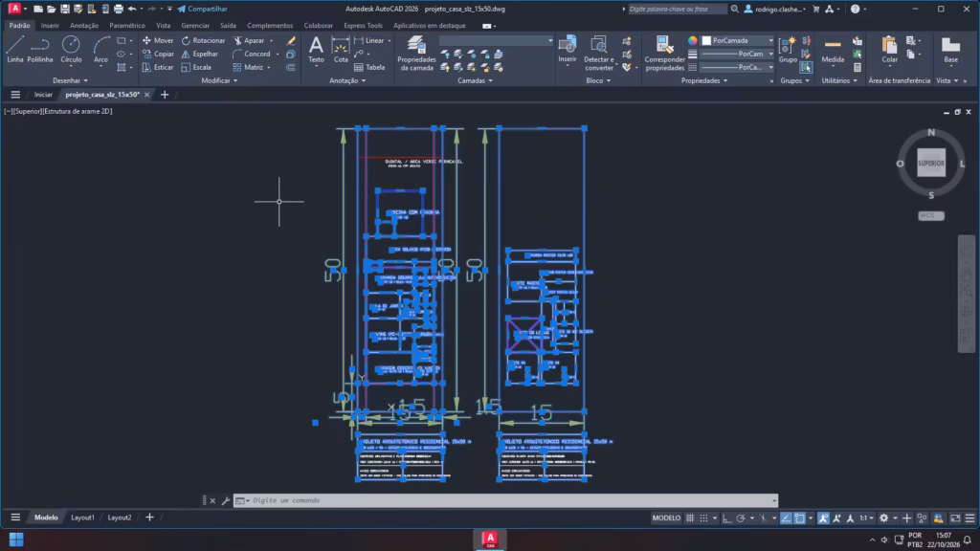Click Corresponder propriedades tool
The image size is (980, 551).
click(x=665, y=54)
